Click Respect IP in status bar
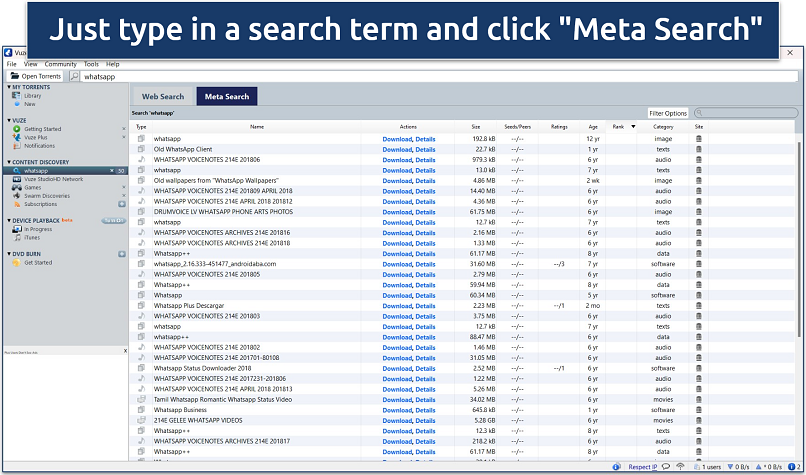 tap(643, 467)
